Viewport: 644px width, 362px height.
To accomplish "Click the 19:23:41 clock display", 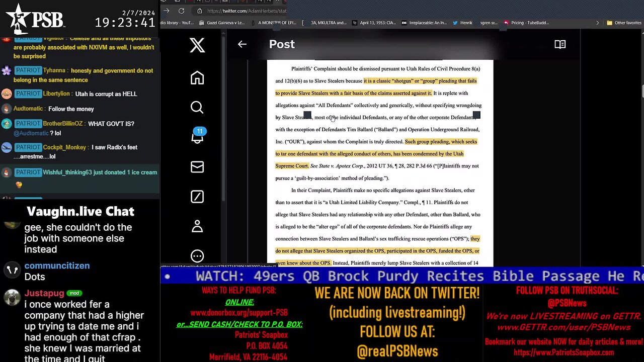I will coord(125,23).
